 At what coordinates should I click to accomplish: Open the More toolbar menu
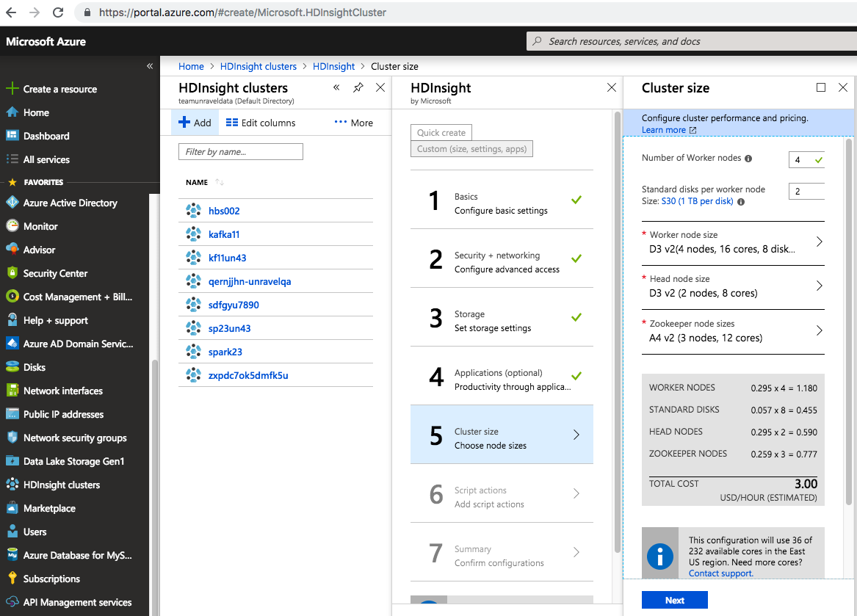[354, 123]
